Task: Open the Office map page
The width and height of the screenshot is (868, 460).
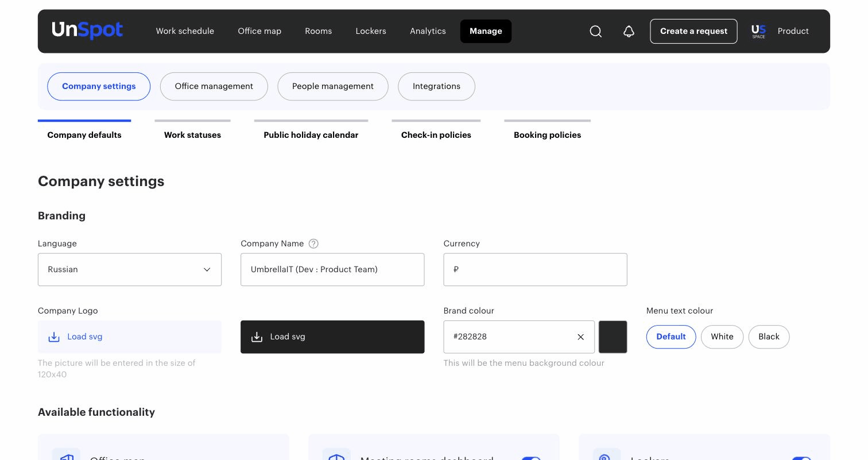Action: tap(259, 31)
